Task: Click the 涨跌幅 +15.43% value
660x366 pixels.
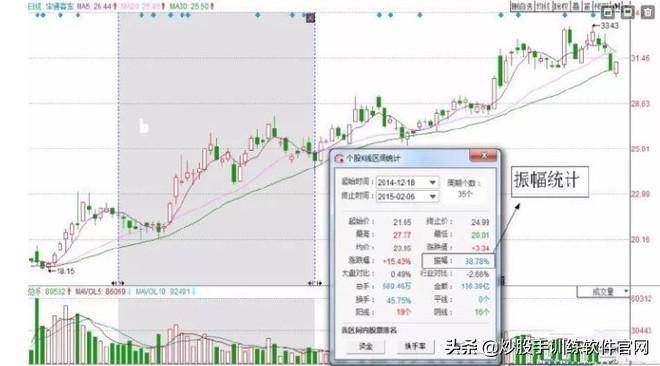Action: pyautogui.click(x=397, y=262)
